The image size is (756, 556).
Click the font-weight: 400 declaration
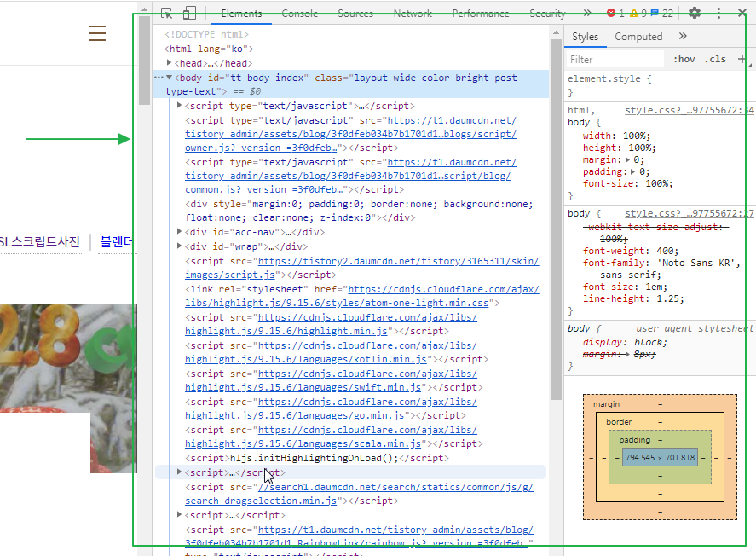(x=630, y=251)
